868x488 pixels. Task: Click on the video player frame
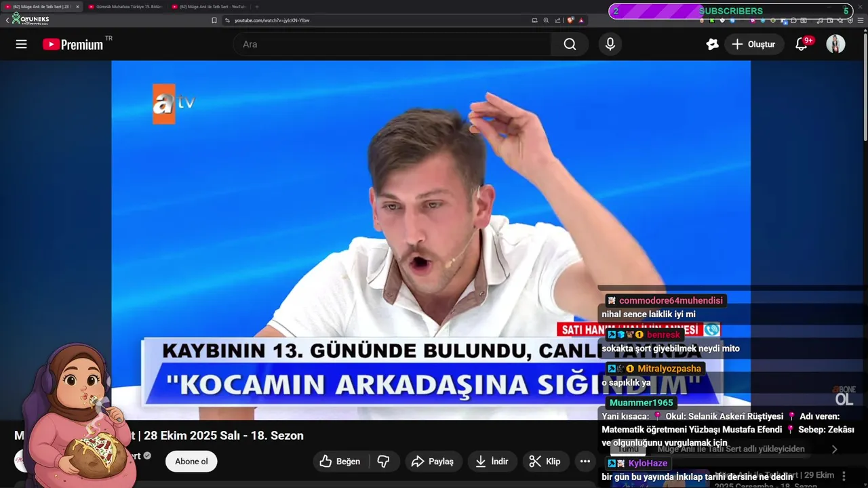[x=431, y=240]
